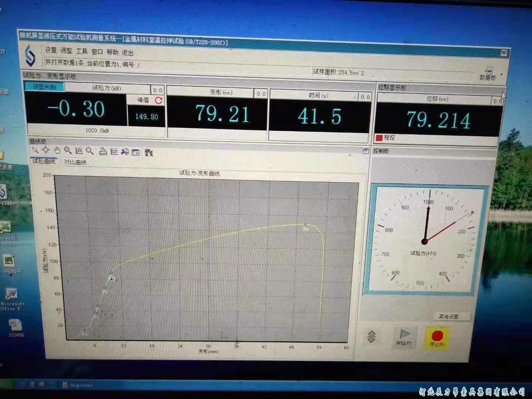The width and height of the screenshot is (532, 399).
Task: Click the Fm peak marker on curve
Action: [306, 224]
